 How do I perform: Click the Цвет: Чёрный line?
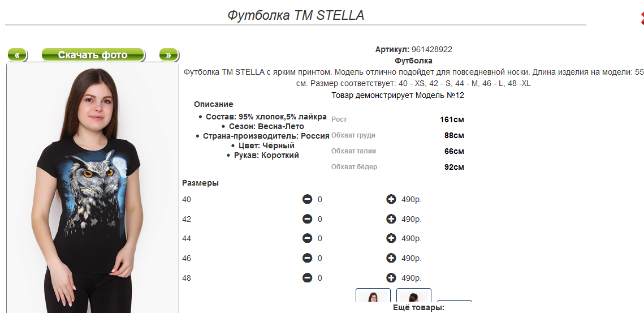[266, 145]
